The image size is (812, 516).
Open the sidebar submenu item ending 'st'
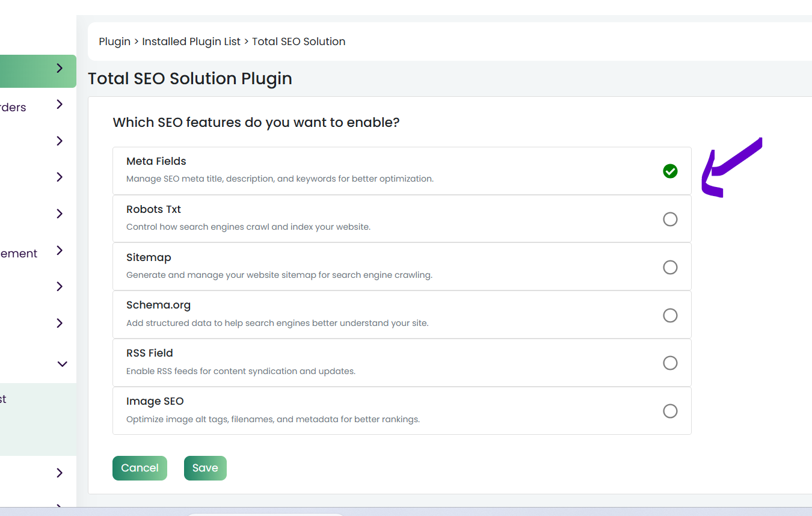point(3,399)
